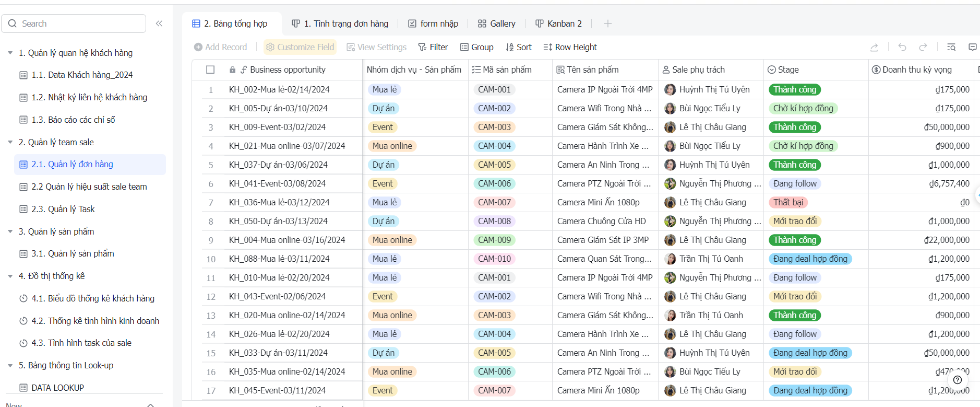Collapse the sidebar with double chevron icon

coord(159,24)
